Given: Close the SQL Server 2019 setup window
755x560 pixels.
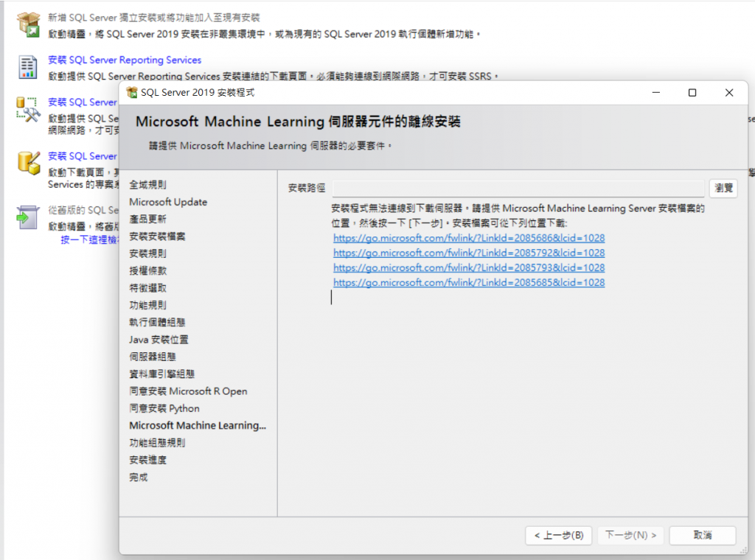Looking at the screenshot, I should (729, 92).
